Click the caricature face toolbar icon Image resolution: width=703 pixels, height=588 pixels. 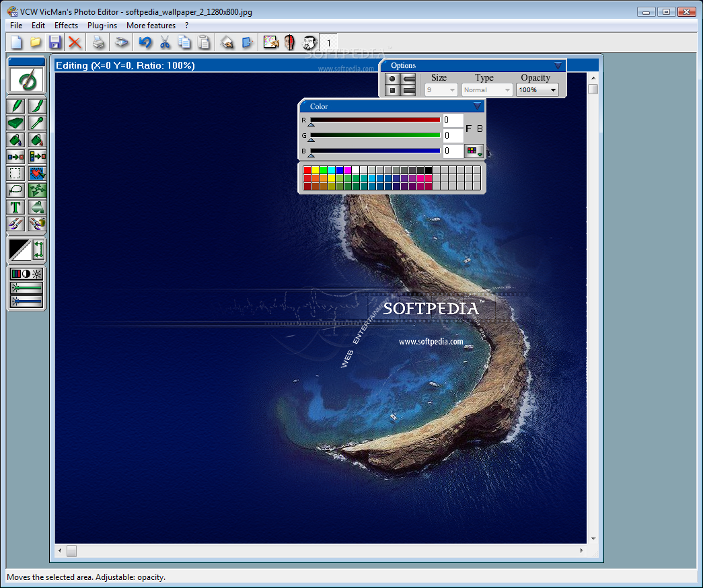point(309,42)
